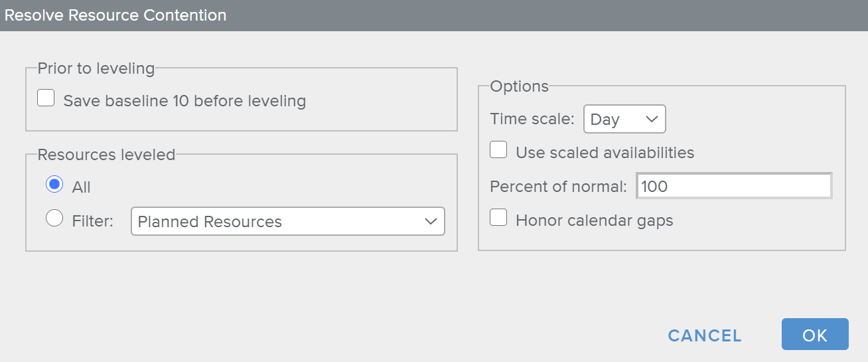Tick the Honor calendar gaps checkbox
Viewport: 868px width, 362px height.
click(498, 218)
